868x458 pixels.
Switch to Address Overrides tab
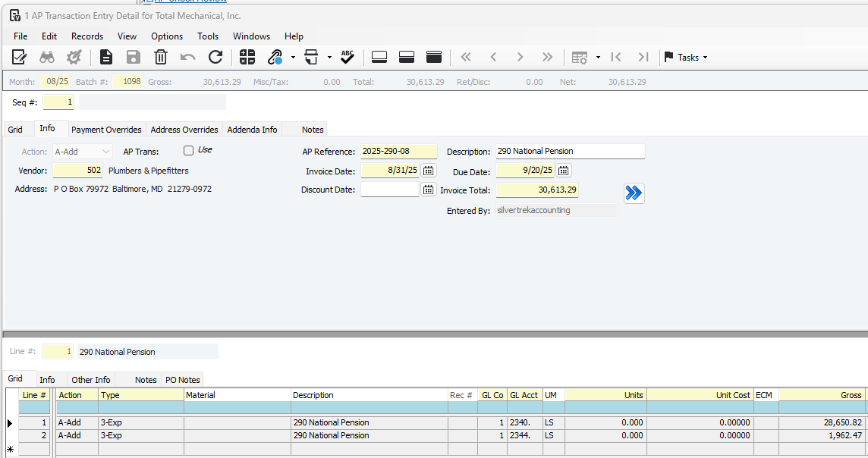click(x=184, y=130)
